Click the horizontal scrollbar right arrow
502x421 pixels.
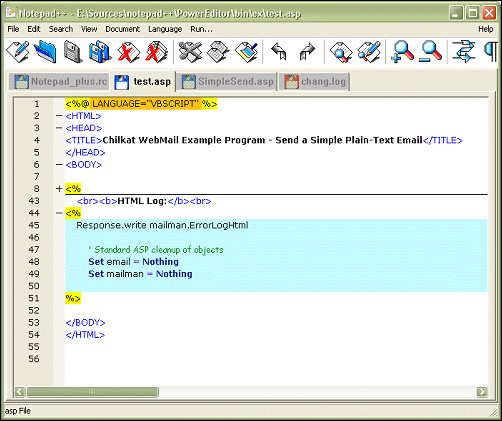tap(482, 392)
